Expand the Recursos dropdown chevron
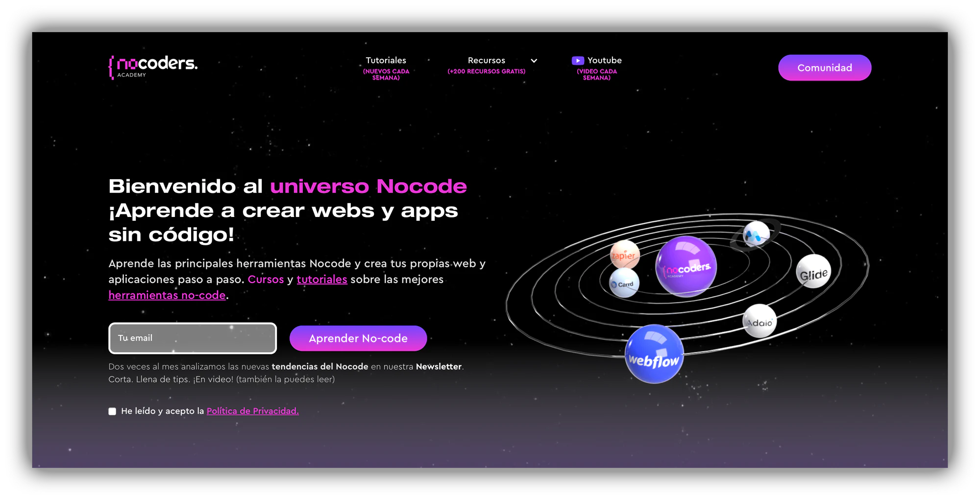 [534, 61]
